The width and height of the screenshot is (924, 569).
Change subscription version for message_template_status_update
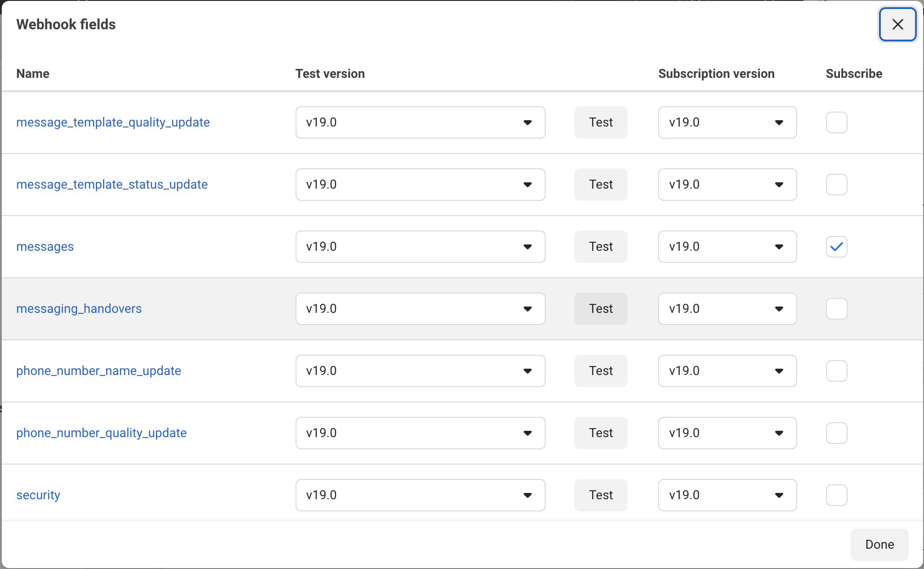pyautogui.click(x=727, y=185)
